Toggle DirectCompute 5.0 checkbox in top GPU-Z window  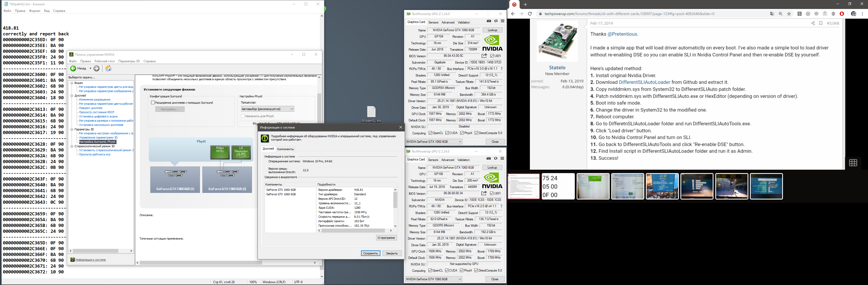[477, 133]
